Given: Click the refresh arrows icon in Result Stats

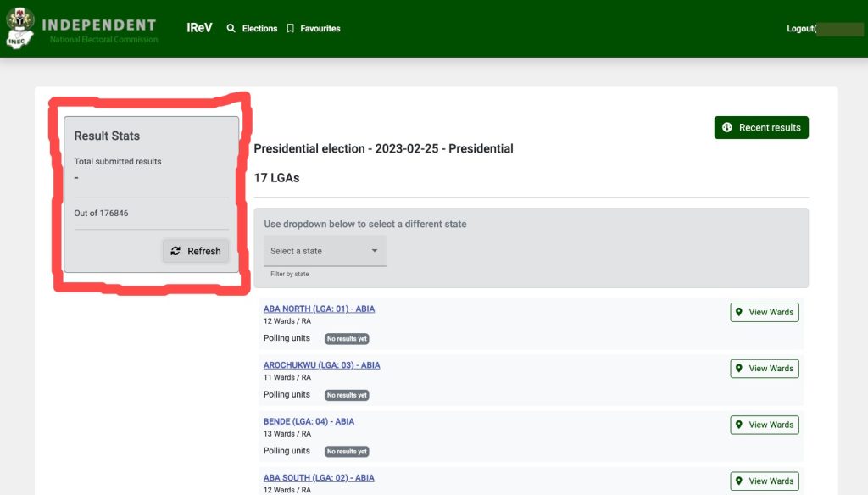Looking at the screenshot, I should click(x=175, y=251).
